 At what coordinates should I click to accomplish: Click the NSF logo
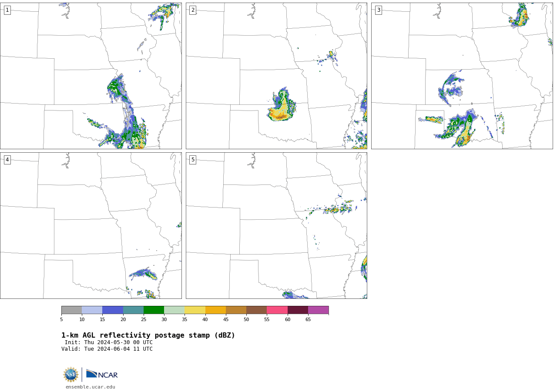pos(71,375)
